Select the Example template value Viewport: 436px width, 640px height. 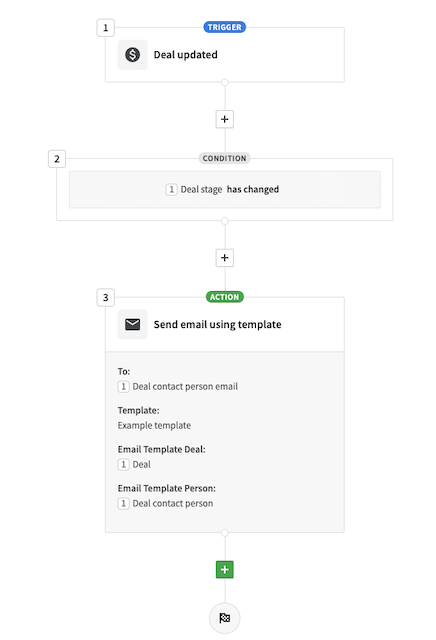pos(154,425)
